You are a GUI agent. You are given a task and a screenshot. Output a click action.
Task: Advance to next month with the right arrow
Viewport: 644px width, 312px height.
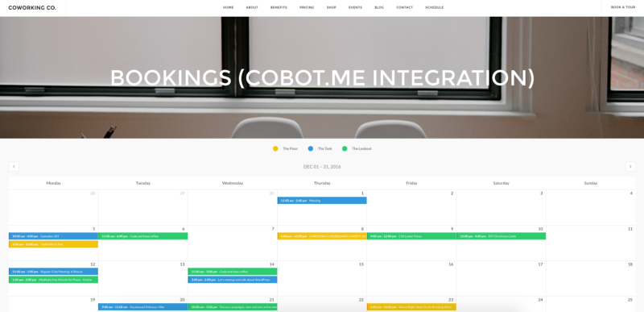[630, 167]
